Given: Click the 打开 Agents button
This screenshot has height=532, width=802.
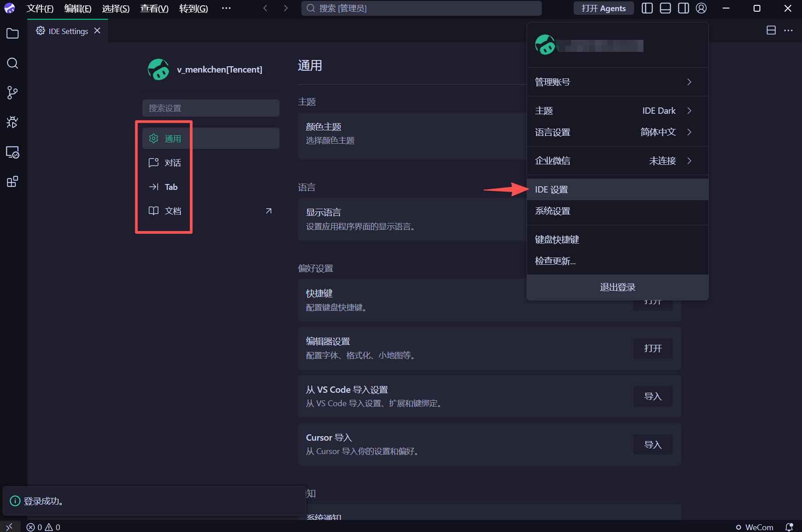Looking at the screenshot, I should (604, 8).
